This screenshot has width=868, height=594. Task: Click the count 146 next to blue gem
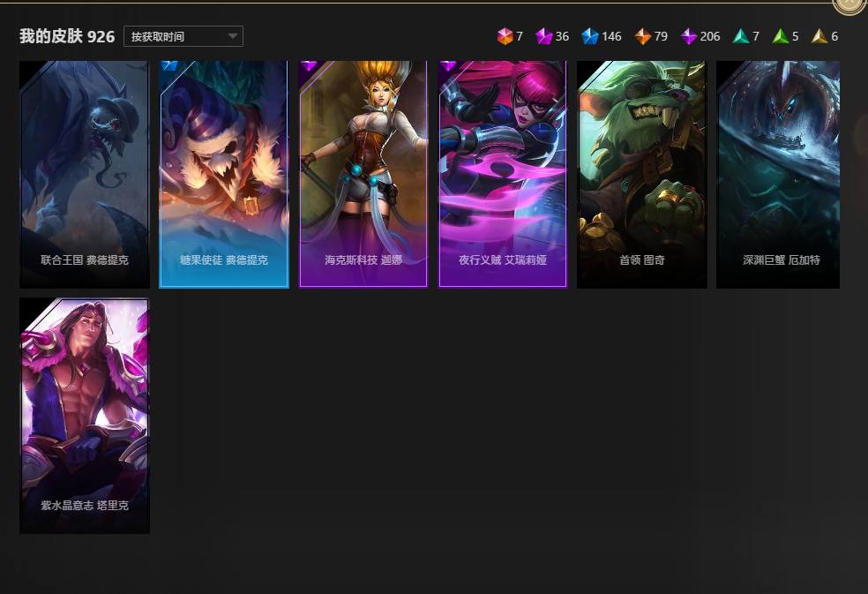611,36
